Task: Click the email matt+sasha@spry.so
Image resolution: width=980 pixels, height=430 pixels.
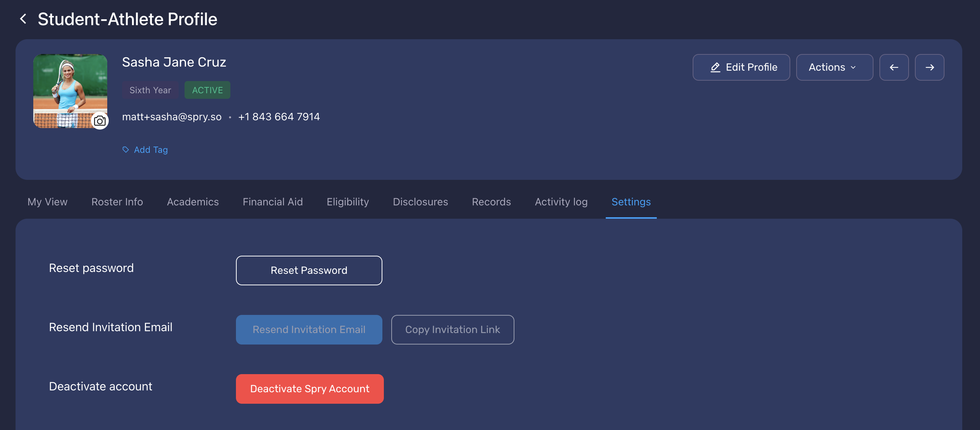Action: (172, 117)
